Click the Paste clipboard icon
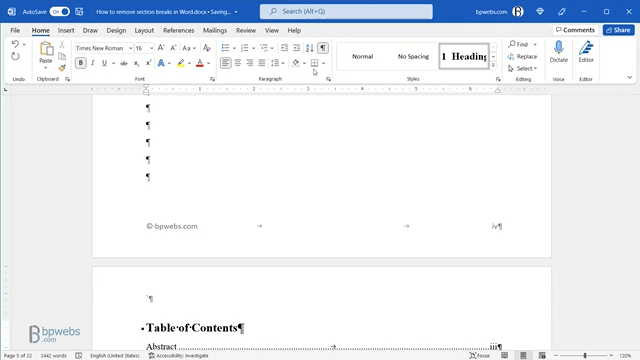 click(46, 49)
